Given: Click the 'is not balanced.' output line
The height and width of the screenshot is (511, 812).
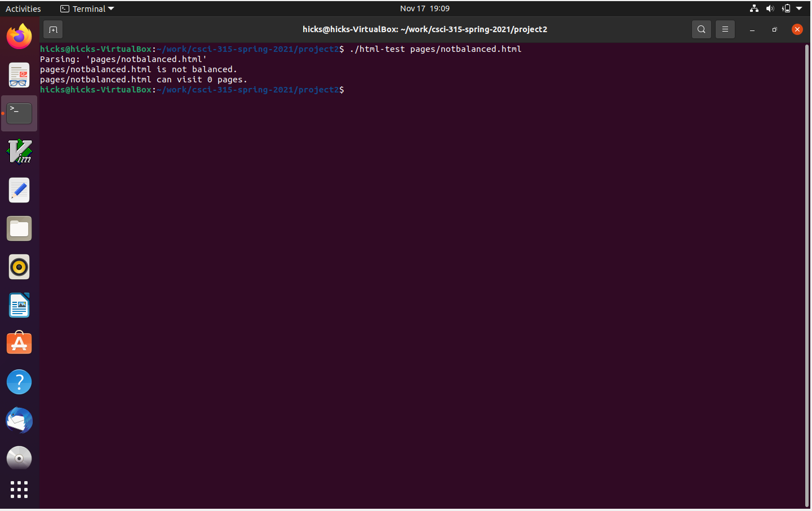Looking at the screenshot, I should (139, 69).
